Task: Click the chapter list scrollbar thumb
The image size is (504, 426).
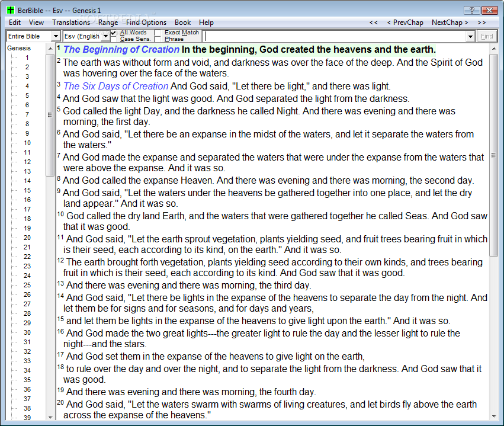Action: (50, 115)
